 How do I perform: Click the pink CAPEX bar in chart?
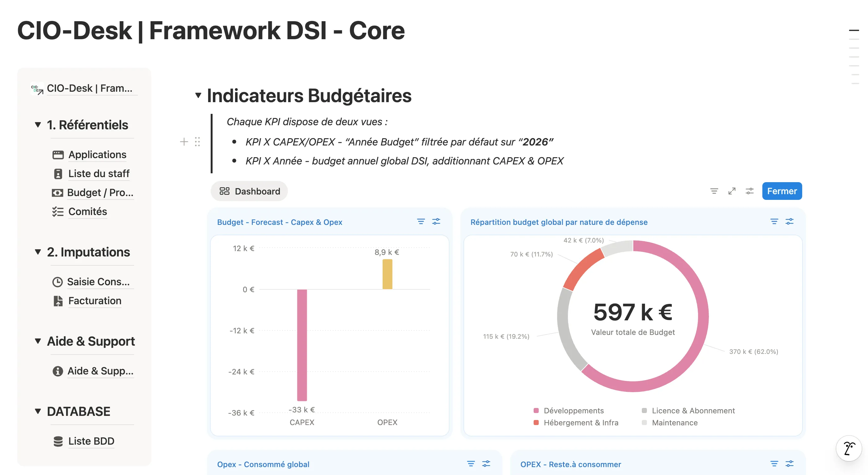coord(302,345)
